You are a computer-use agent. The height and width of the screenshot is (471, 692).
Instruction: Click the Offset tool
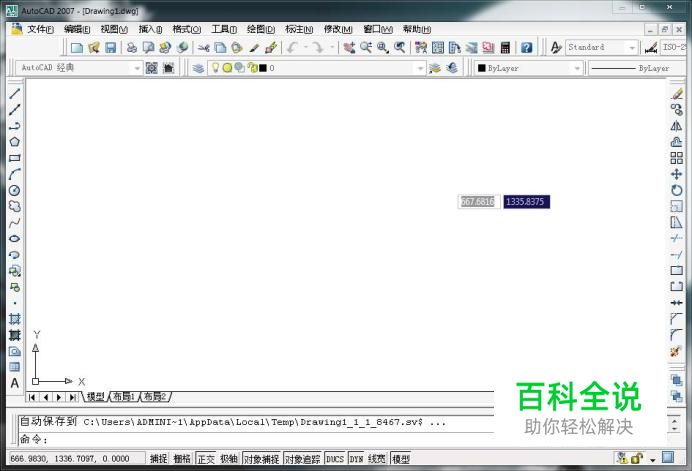677,142
